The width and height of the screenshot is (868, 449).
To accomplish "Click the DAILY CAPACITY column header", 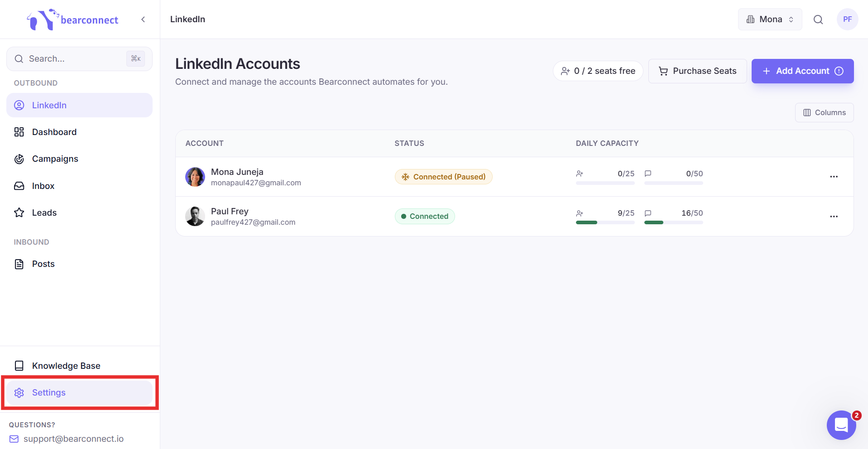I will [607, 143].
